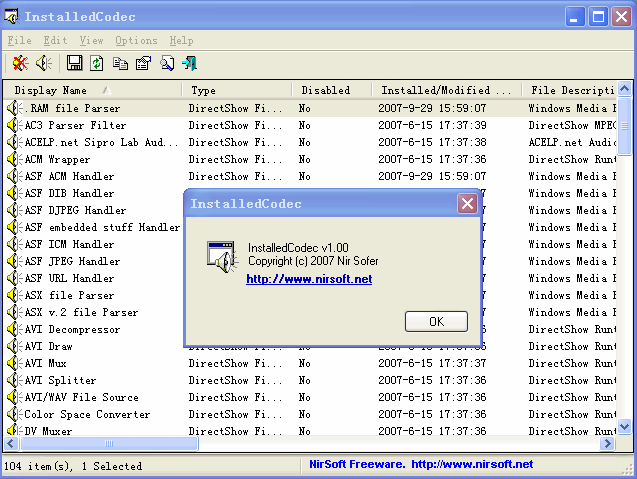
Task: Click the vertical scrollbar down arrow
Action: 624,427
